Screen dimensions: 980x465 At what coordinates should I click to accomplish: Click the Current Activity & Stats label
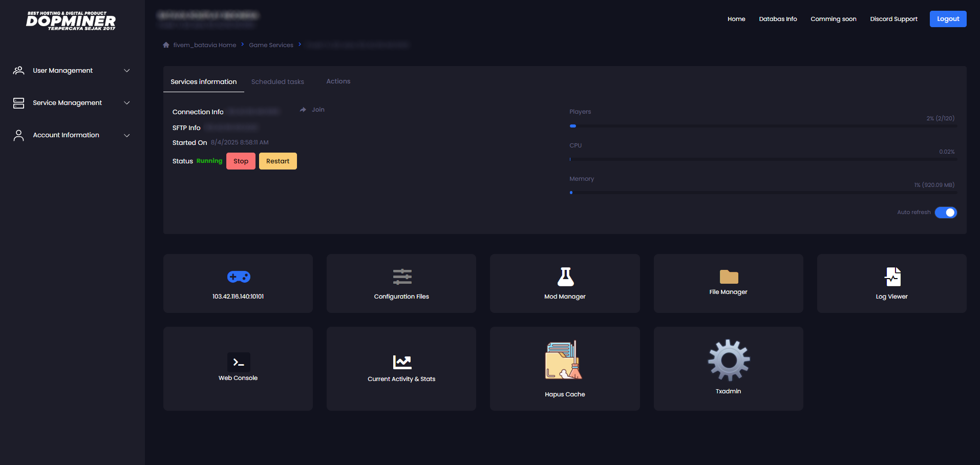click(401, 379)
